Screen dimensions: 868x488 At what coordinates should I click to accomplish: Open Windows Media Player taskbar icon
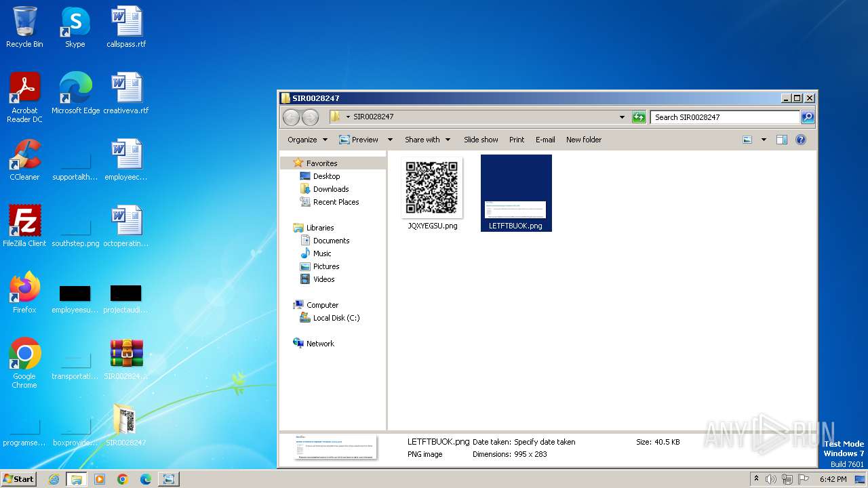(99, 479)
